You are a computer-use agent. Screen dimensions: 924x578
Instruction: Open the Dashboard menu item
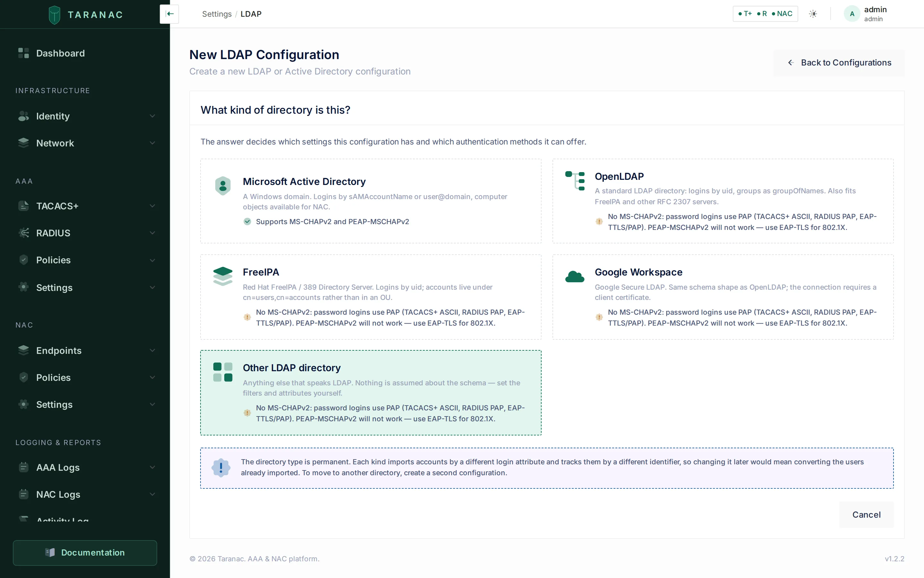click(85, 53)
